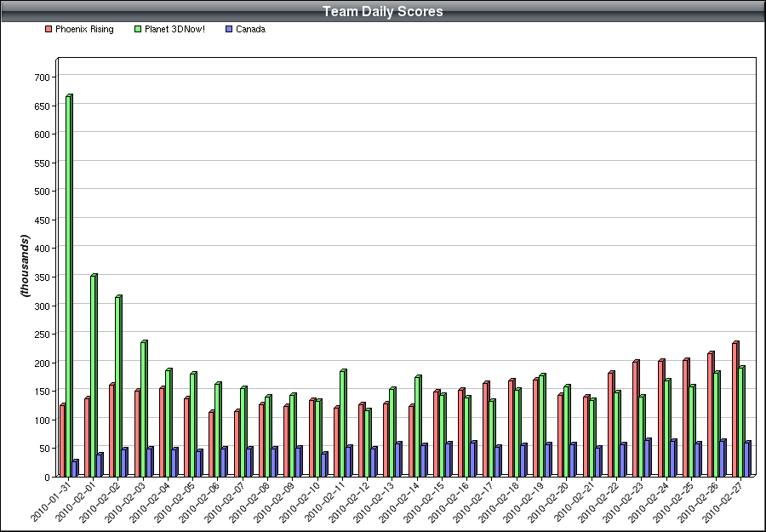Click the (thousands) axis label
The height and width of the screenshot is (532, 766).
point(25,266)
